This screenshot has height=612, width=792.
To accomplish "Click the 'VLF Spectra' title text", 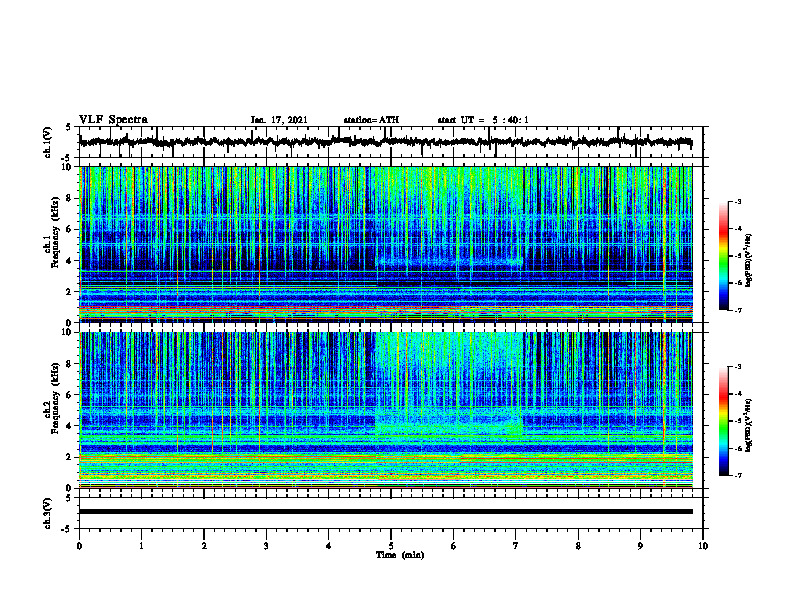I will pyautogui.click(x=113, y=119).
